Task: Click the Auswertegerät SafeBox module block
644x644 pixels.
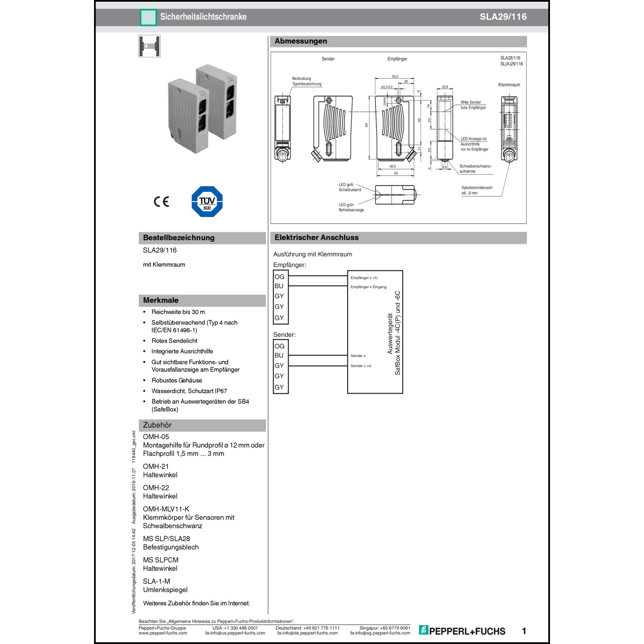Action: point(375,332)
